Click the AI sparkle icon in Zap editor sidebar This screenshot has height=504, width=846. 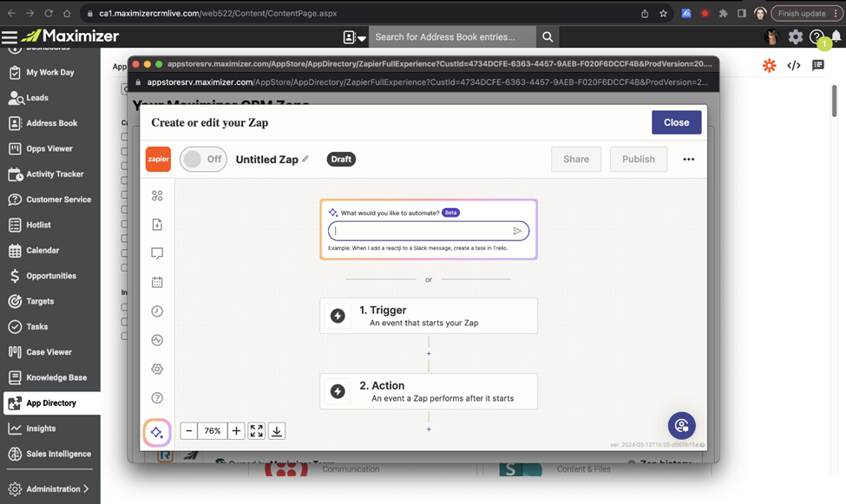pos(157,432)
